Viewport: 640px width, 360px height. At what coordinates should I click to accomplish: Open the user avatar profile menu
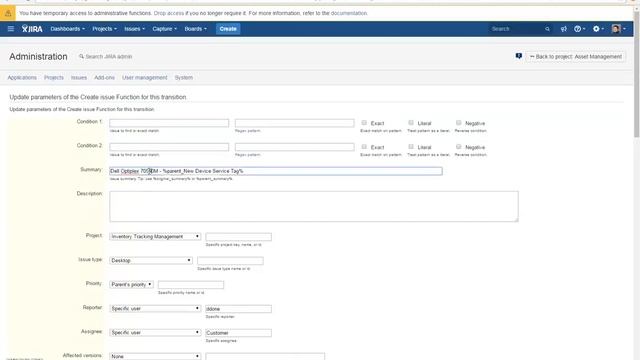click(x=619, y=29)
